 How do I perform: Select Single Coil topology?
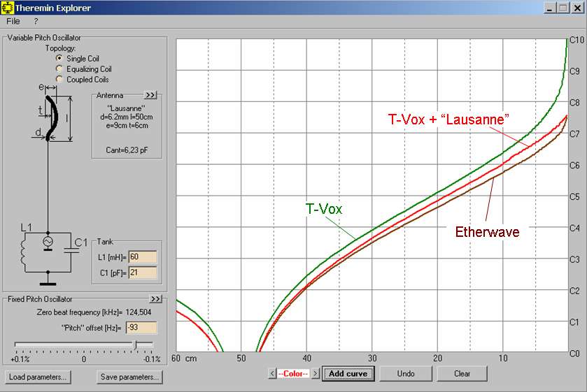[59, 59]
